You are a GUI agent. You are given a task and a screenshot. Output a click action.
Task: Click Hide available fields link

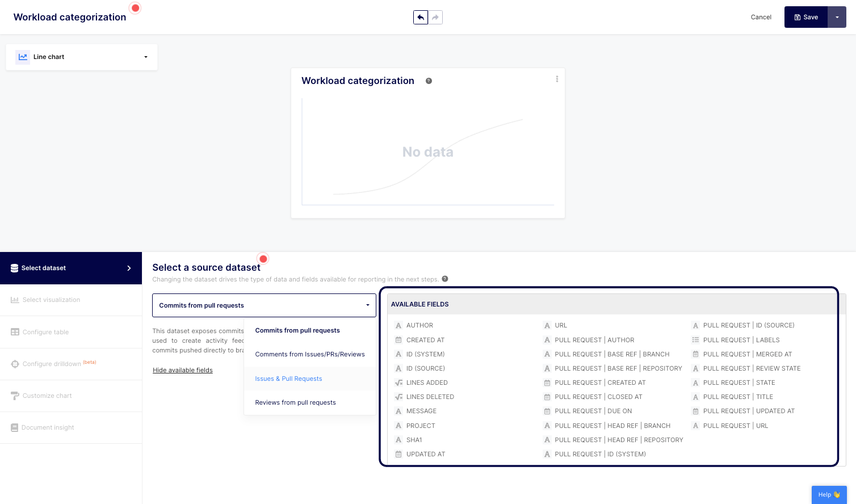tap(183, 370)
